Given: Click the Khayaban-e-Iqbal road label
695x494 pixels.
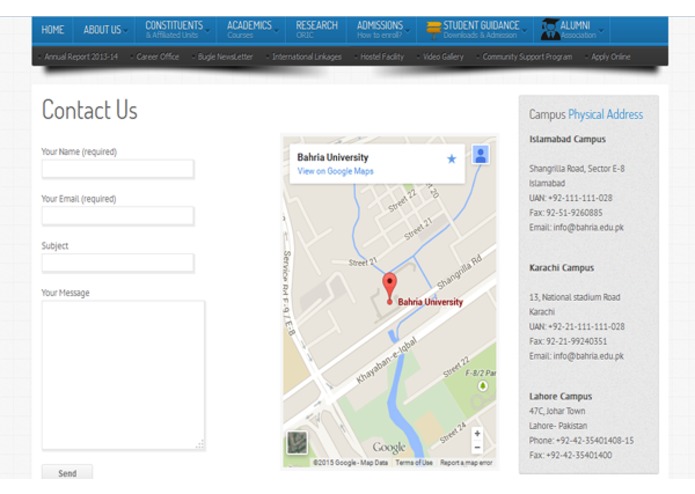Looking at the screenshot, I should pyautogui.click(x=387, y=360).
